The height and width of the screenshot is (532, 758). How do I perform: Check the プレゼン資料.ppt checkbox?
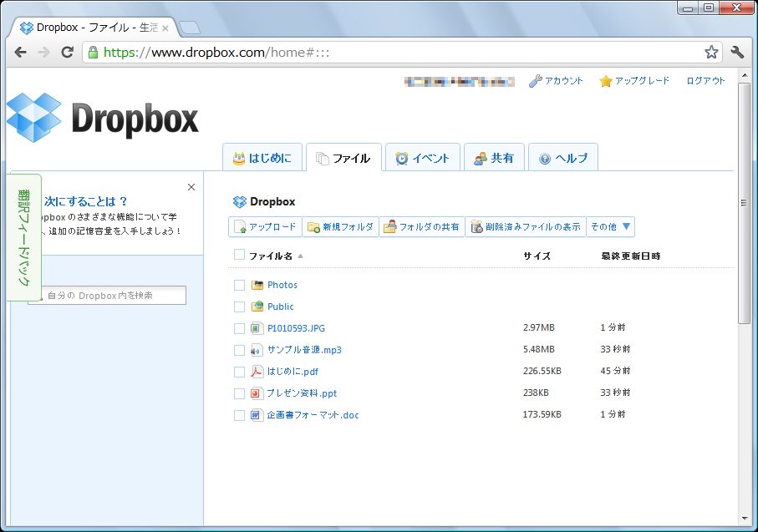pyautogui.click(x=239, y=394)
